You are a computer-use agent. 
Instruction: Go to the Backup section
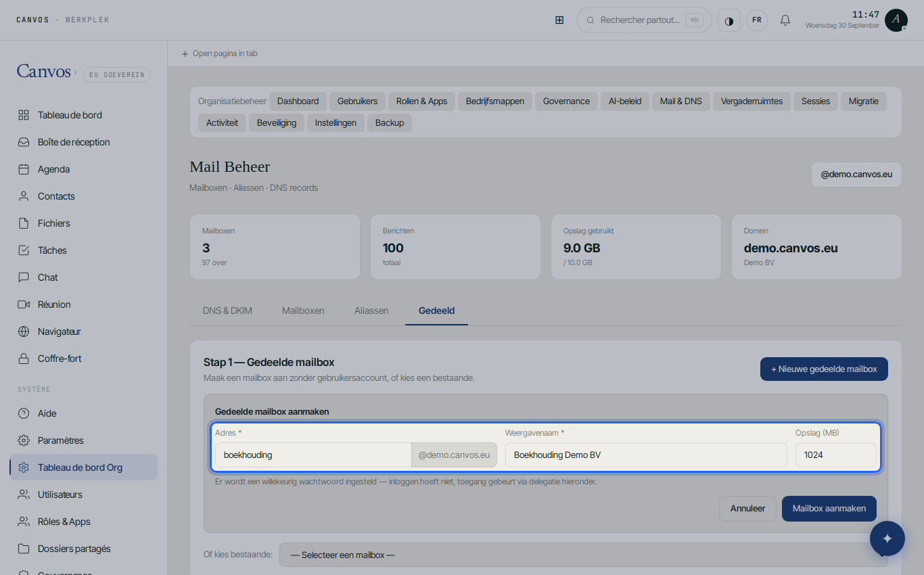pos(390,123)
